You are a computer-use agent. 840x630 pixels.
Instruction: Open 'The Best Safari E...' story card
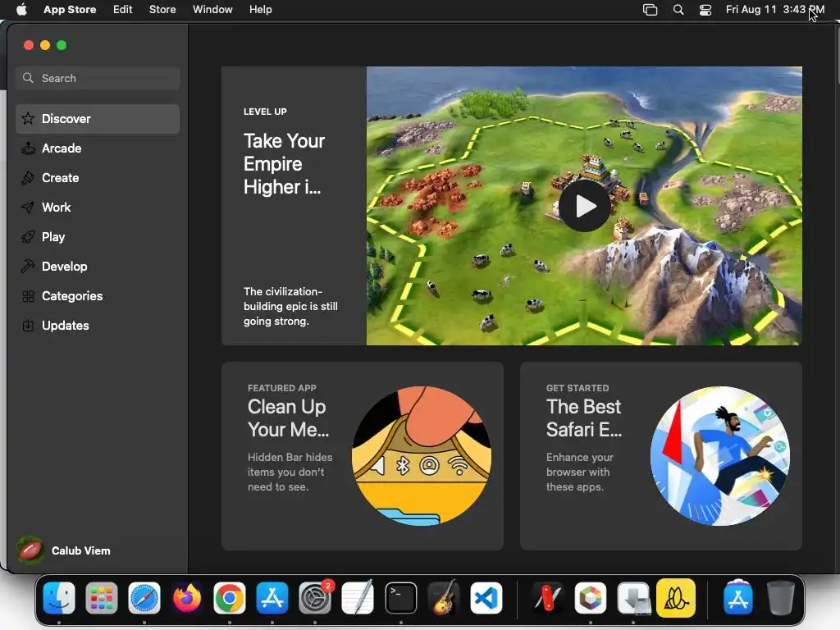click(660, 456)
